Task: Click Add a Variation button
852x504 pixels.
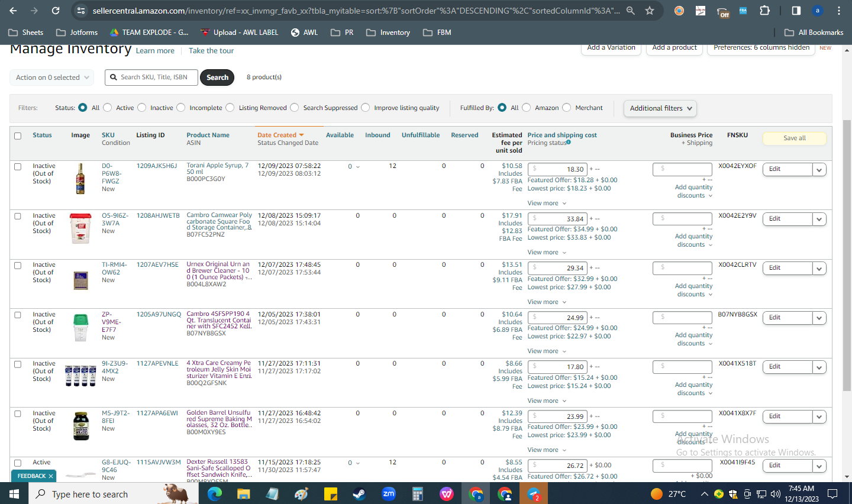Action: (x=611, y=49)
